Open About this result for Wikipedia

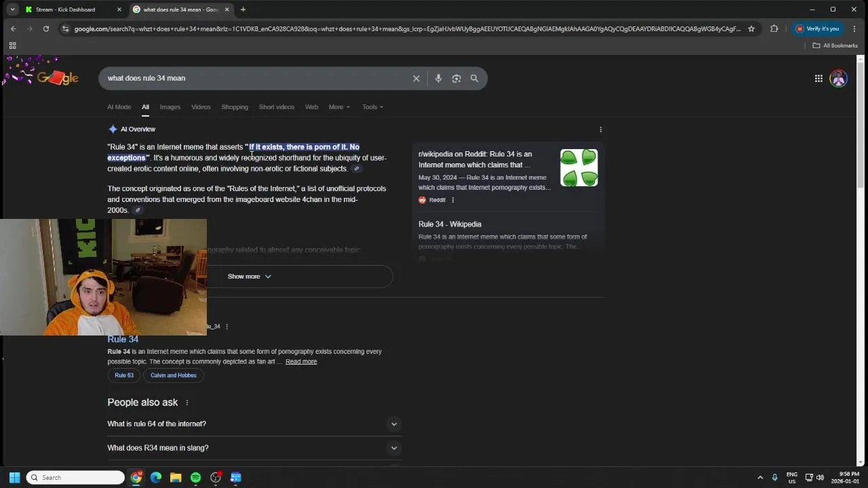[226, 327]
